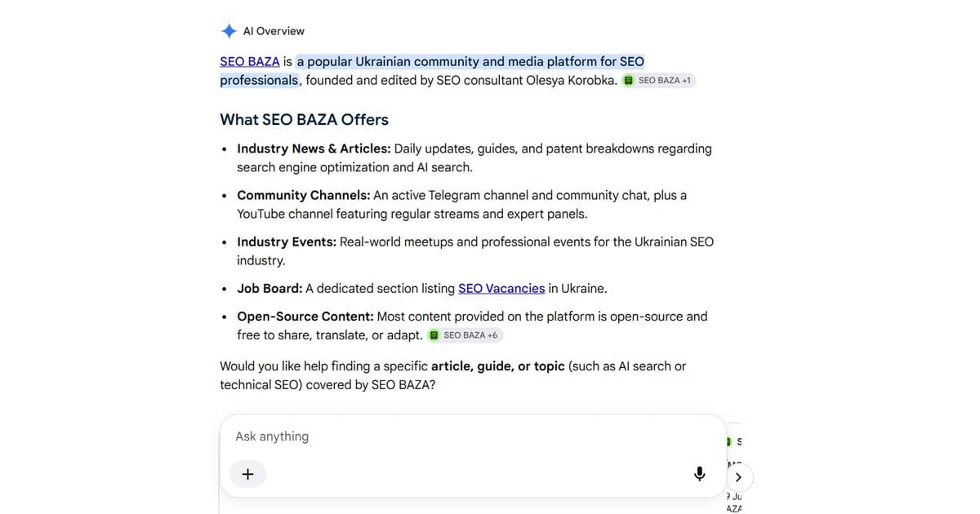
Task: Click the 'Industry Events:' text
Action: pyautogui.click(x=287, y=241)
